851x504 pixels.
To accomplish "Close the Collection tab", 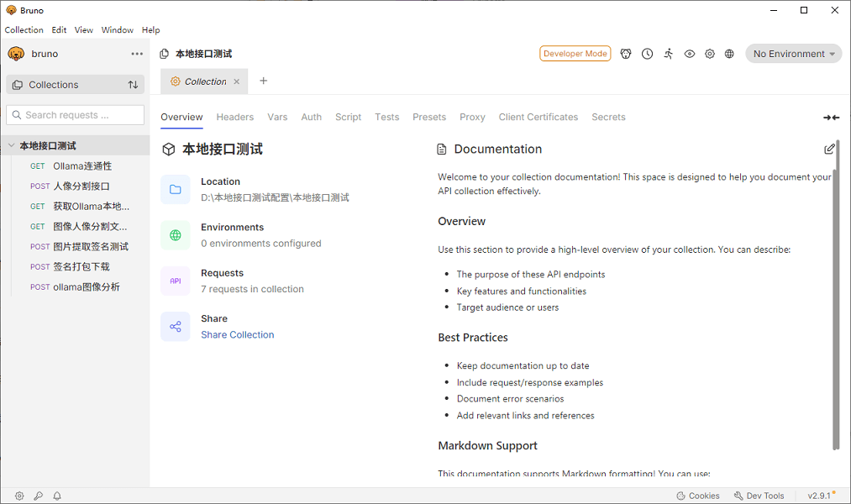I will pyautogui.click(x=237, y=81).
